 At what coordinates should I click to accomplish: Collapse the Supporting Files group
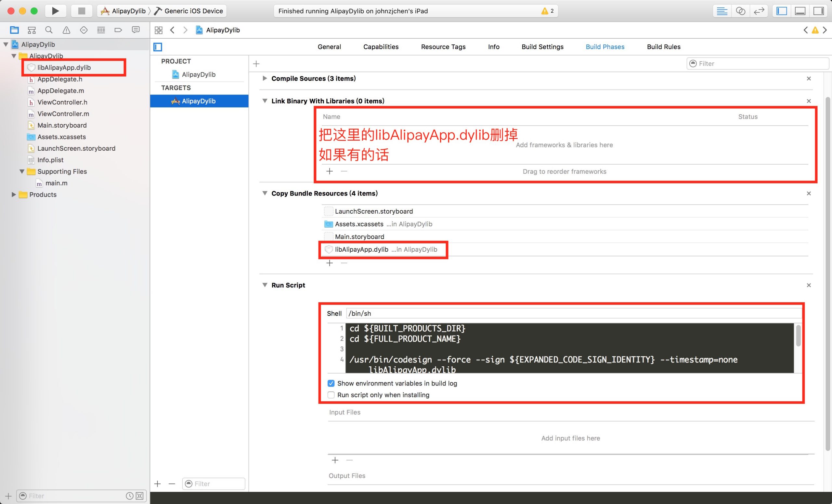pyautogui.click(x=22, y=171)
